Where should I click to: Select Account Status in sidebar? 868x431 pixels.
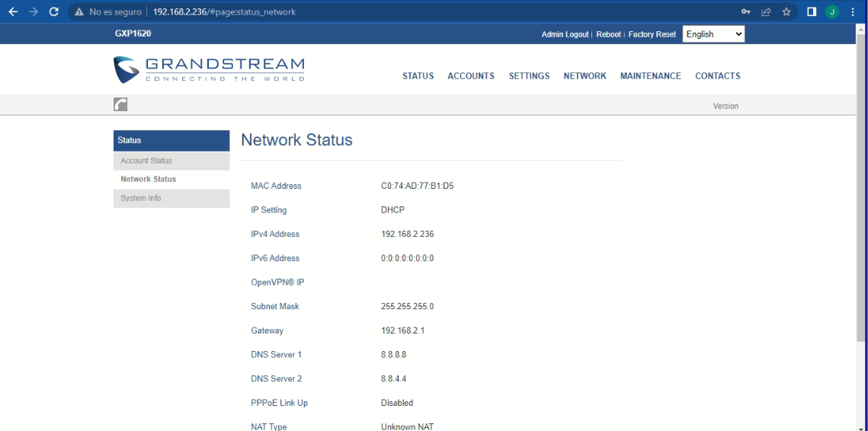[x=146, y=161]
